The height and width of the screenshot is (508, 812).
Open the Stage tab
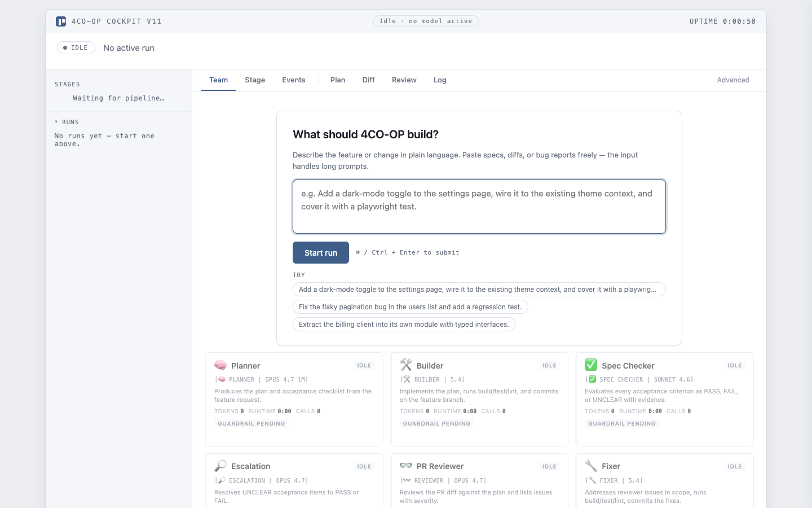255,80
